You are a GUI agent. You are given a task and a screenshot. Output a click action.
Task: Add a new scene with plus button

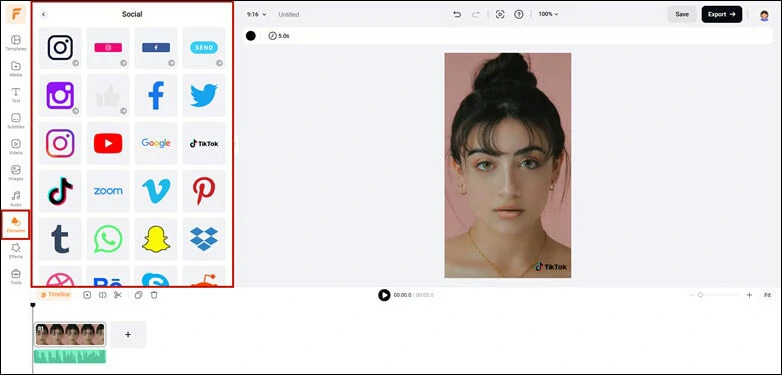click(x=128, y=334)
